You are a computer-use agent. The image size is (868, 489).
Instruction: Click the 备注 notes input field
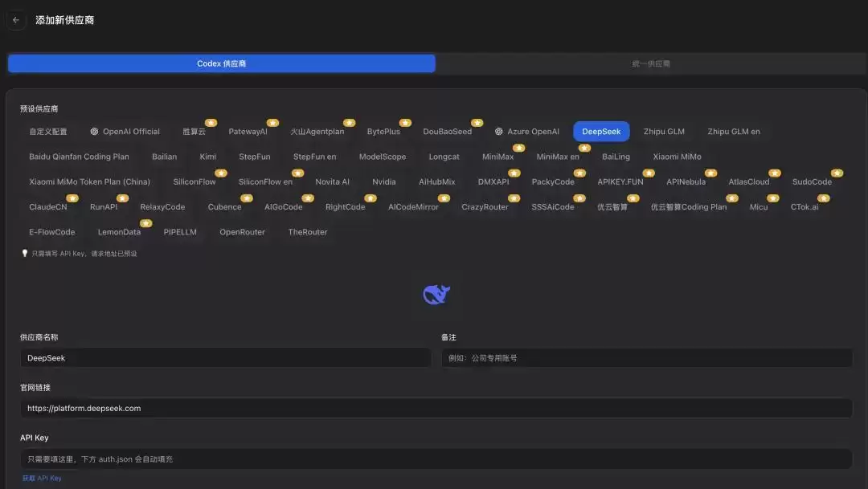coord(647,358)
